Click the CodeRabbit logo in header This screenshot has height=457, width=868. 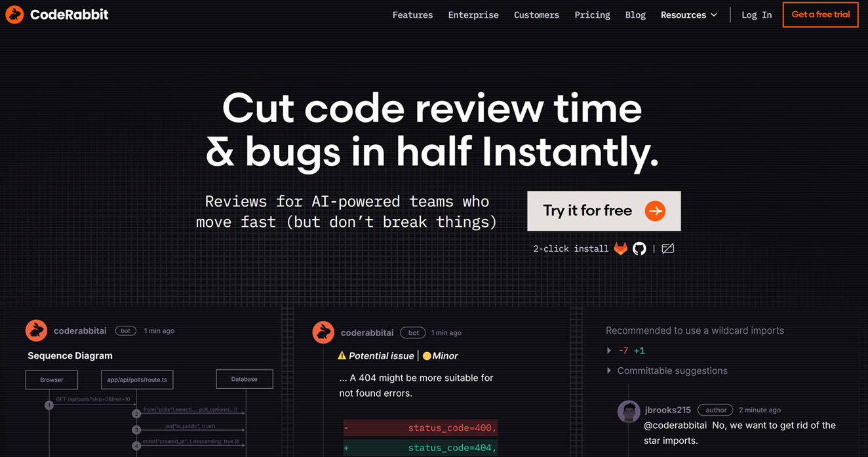57,14
